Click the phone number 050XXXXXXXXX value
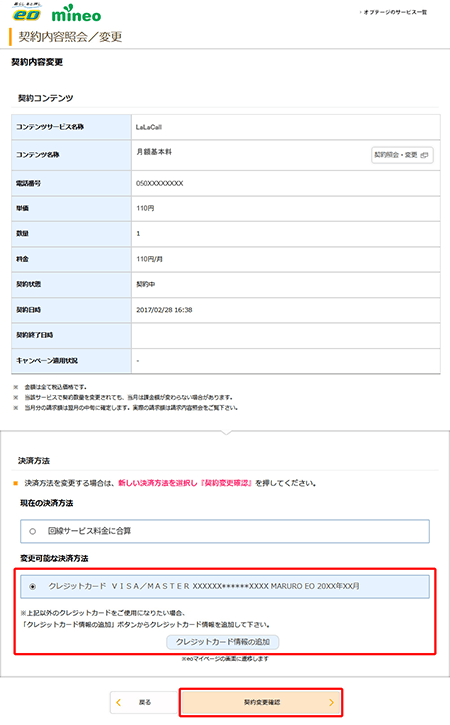This screenshot has width=450, height=725. coord(160,183)
